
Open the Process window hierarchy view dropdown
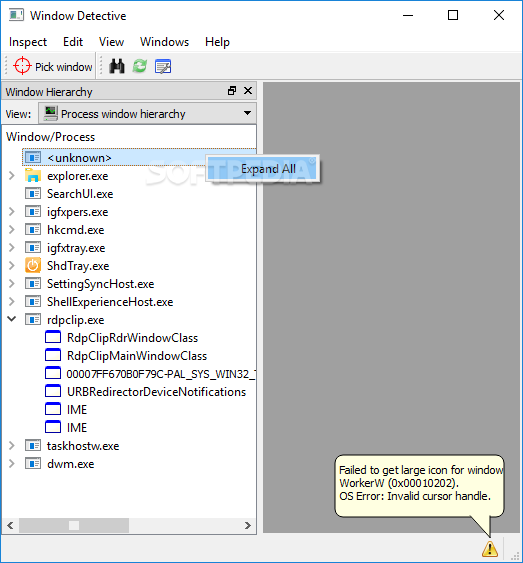(x=148, y=113)
